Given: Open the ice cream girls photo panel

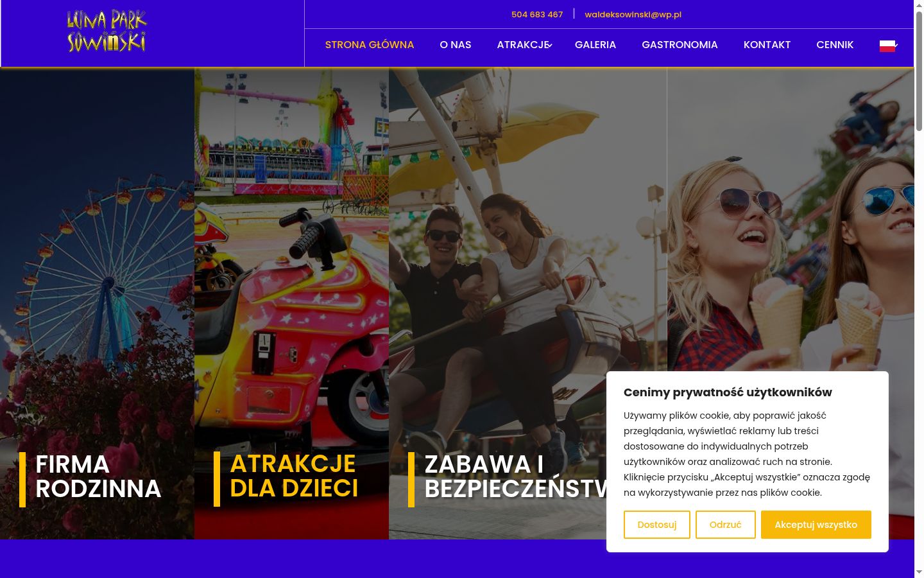Looking at the screenshot, I should [791, 218].
